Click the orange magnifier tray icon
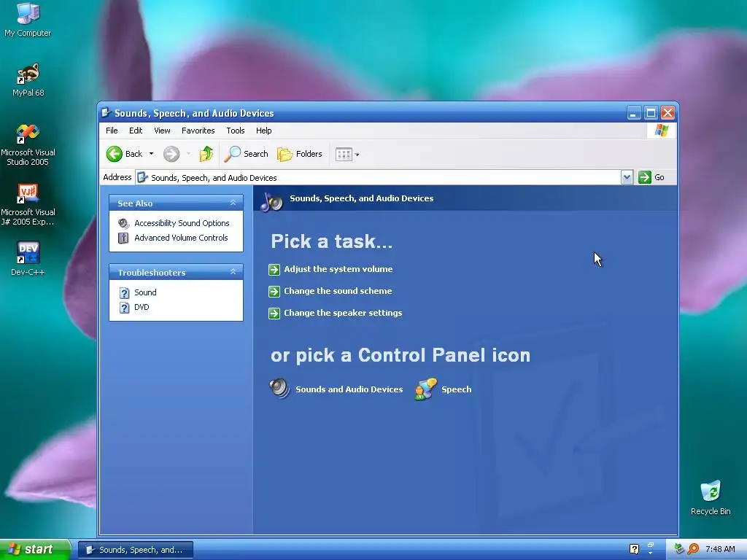Image resolution: width=747 pixels, height=560 pixels. point(693,549)
